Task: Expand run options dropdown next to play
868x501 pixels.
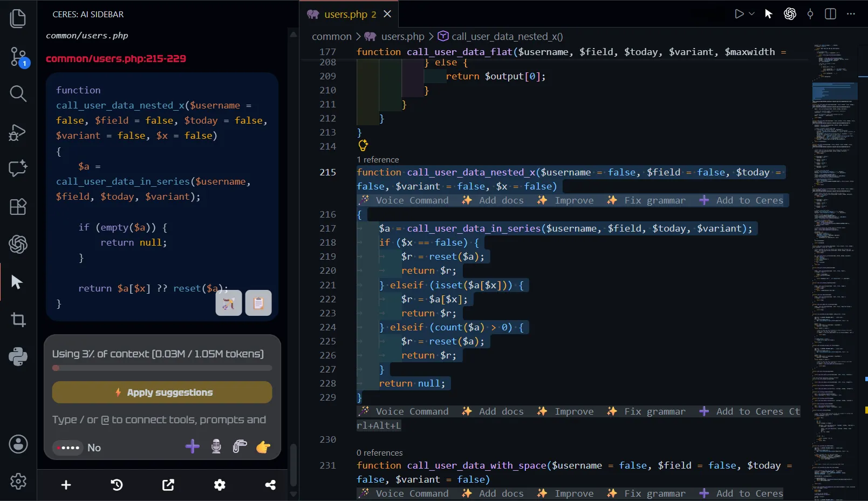Action: point(751,14)
